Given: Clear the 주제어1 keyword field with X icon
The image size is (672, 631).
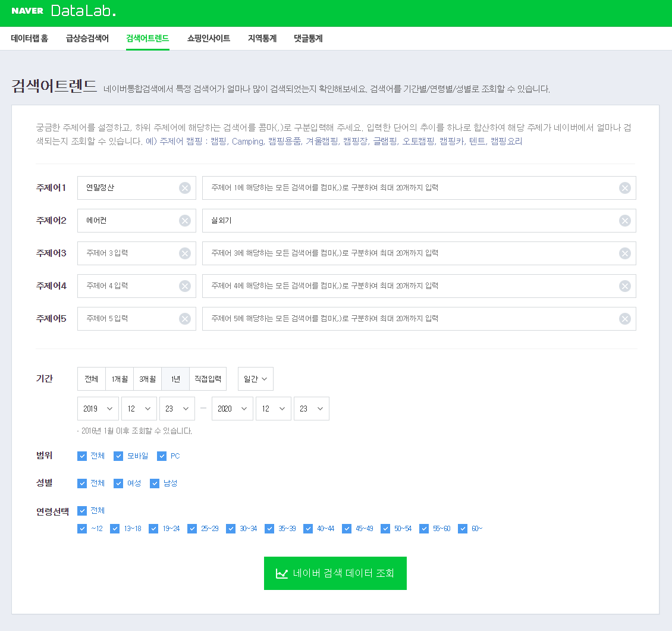Looking at the screenshot, I should click(x=185, y=188).
